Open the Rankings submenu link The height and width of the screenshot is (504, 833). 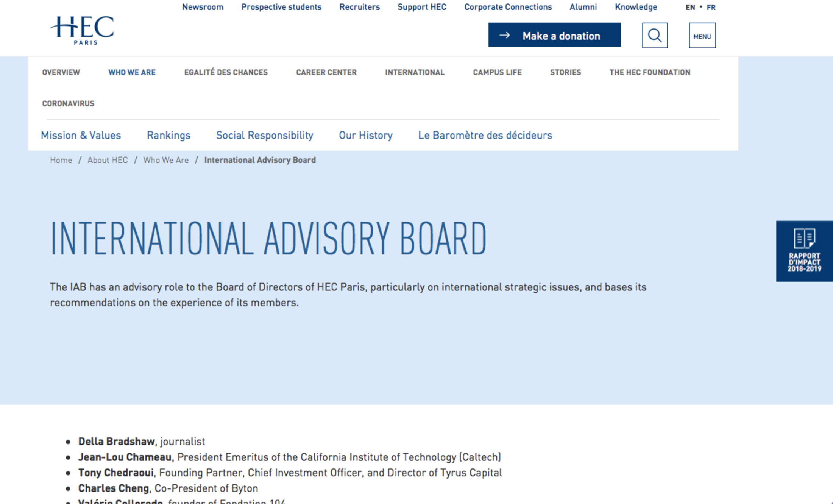tap(168, 135)
